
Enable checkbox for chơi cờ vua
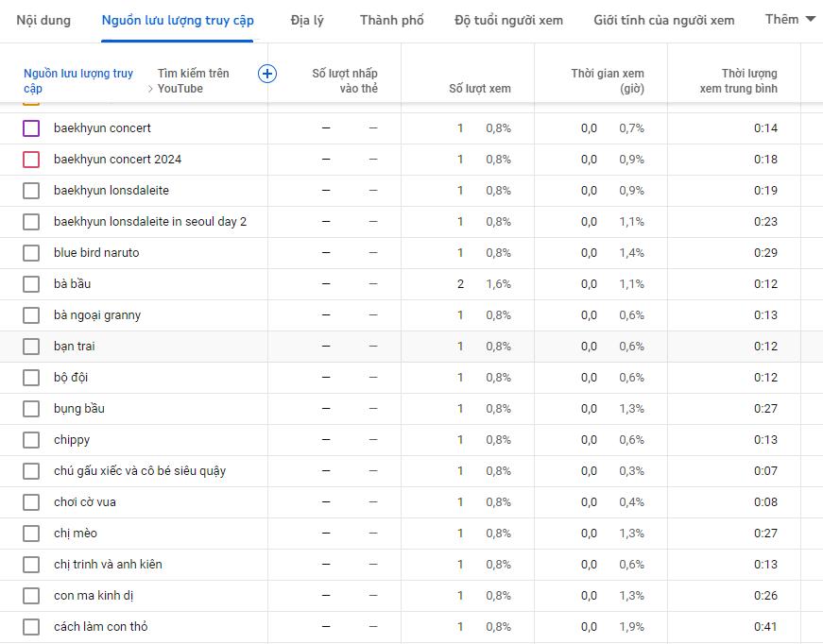click(31, 502)
